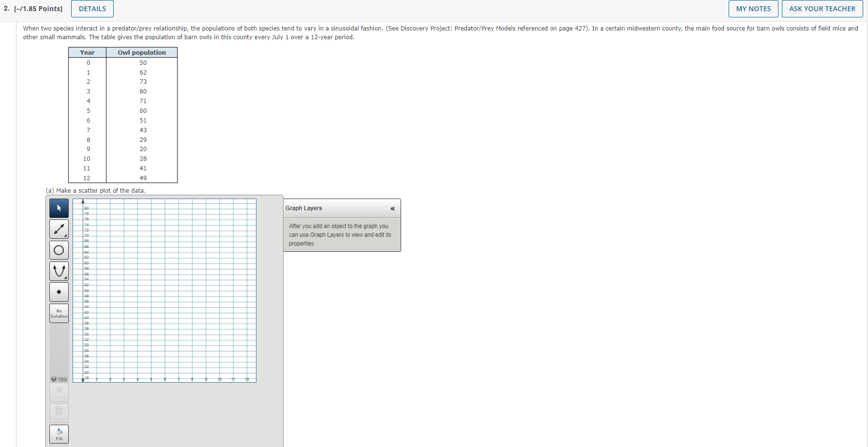Expand the parabola tool variant triangle
The width and height of the screenshot is (868, 447).
(65, 278)
